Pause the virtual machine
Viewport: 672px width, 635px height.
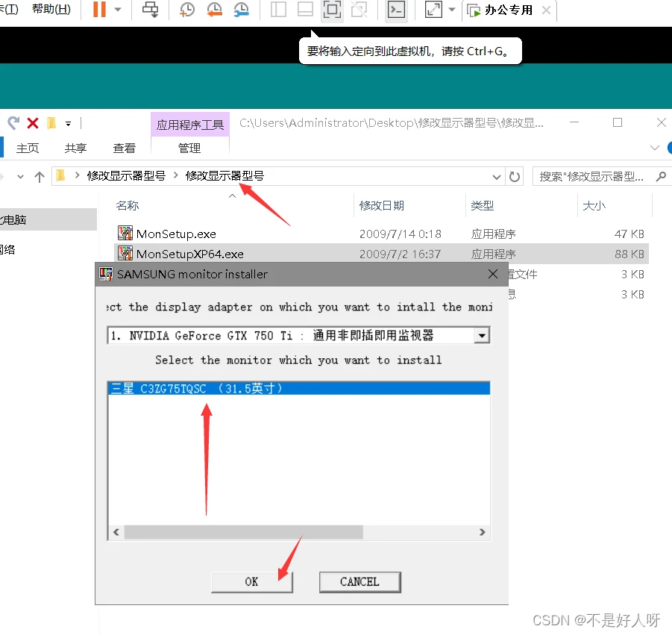click(x=99, y=9)
